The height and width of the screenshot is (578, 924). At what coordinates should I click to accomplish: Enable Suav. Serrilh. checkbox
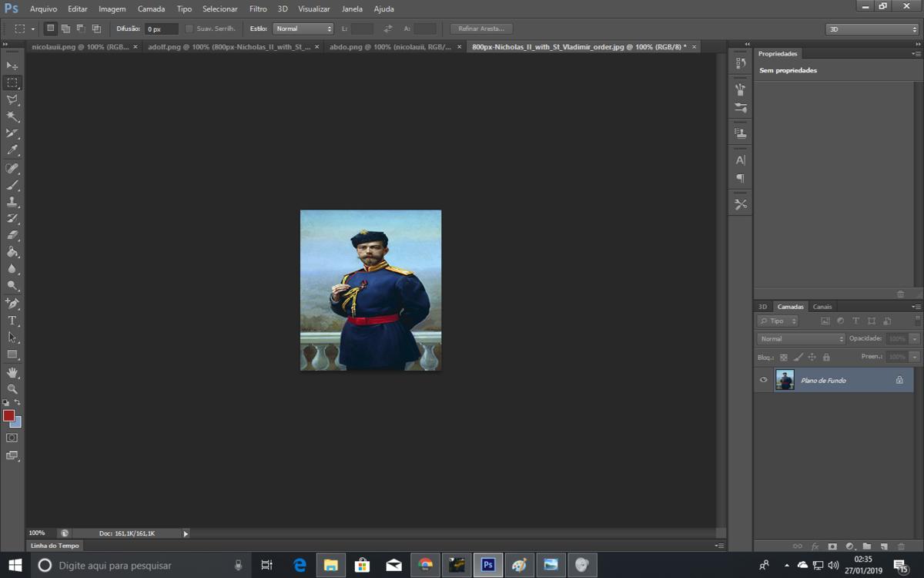pyautogui.click(x=189, y=29)
